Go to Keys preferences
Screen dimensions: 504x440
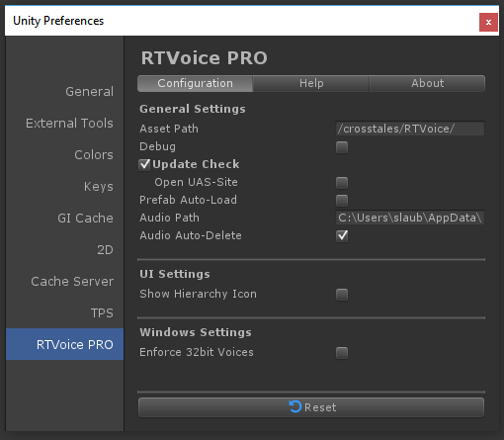[x=99, y=187]
